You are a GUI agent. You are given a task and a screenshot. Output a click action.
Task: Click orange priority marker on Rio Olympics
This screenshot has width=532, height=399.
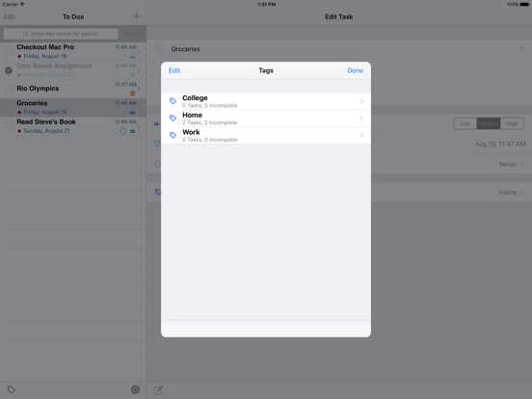[x=133, y=93]
